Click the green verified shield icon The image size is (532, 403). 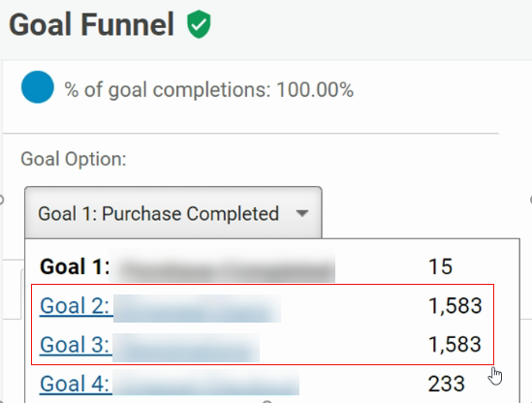click(199, 24)
